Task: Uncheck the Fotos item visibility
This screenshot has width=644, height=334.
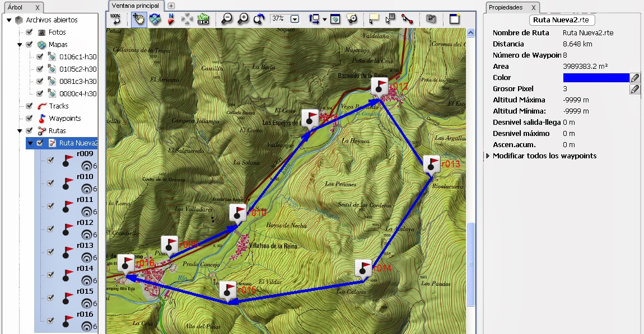Action: (30, 32)
